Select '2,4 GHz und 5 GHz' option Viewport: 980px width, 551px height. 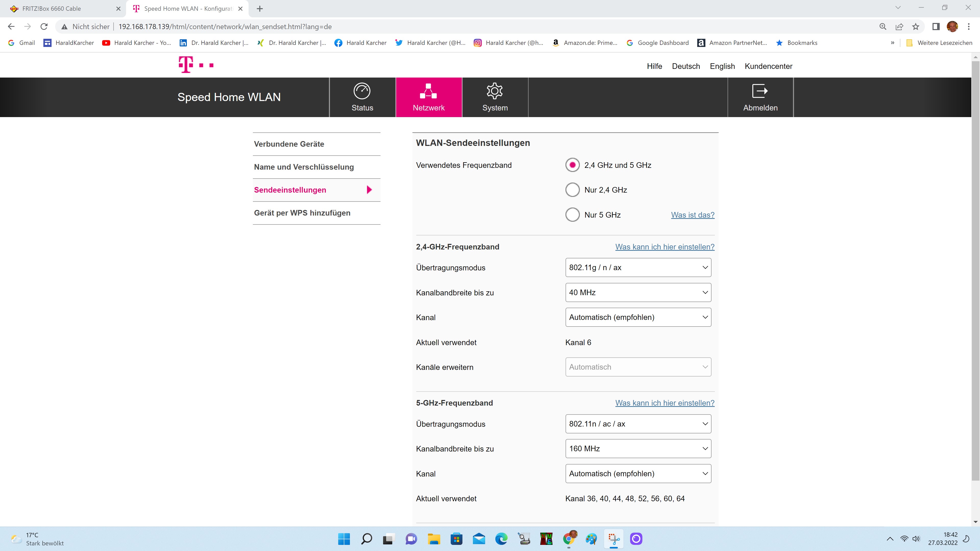click(x=572, y=165)
